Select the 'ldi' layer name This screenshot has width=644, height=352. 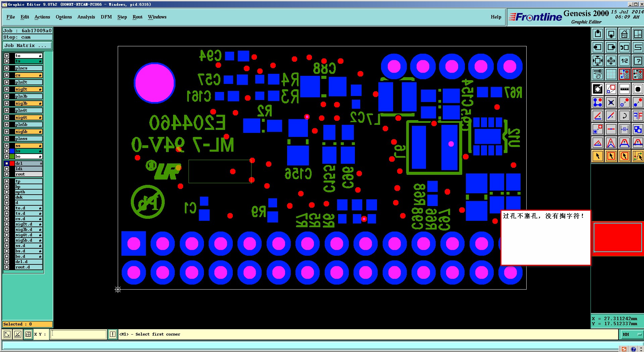click(x=29, y=169)
